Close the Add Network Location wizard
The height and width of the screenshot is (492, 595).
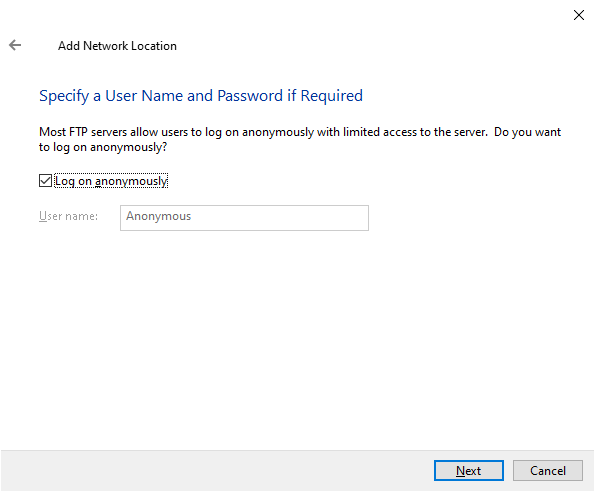tap(579, 15)
